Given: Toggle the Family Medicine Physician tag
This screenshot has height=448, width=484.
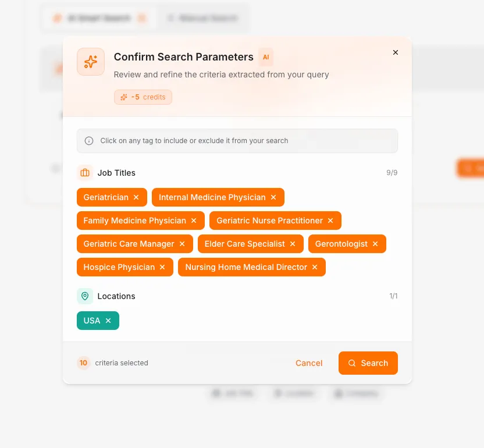Looking at the screenshot, I should coord(136,221).
